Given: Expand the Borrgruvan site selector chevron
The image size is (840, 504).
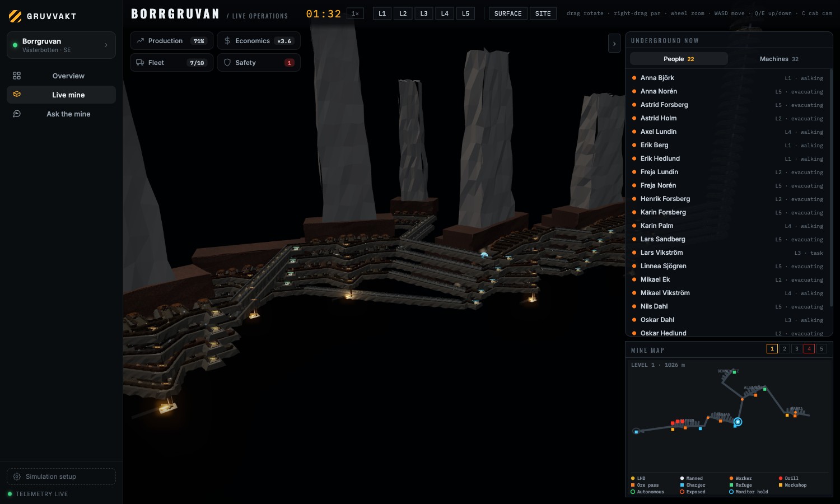Looking at the screenshot, I should pyautogui.click(x=106, y=45).
